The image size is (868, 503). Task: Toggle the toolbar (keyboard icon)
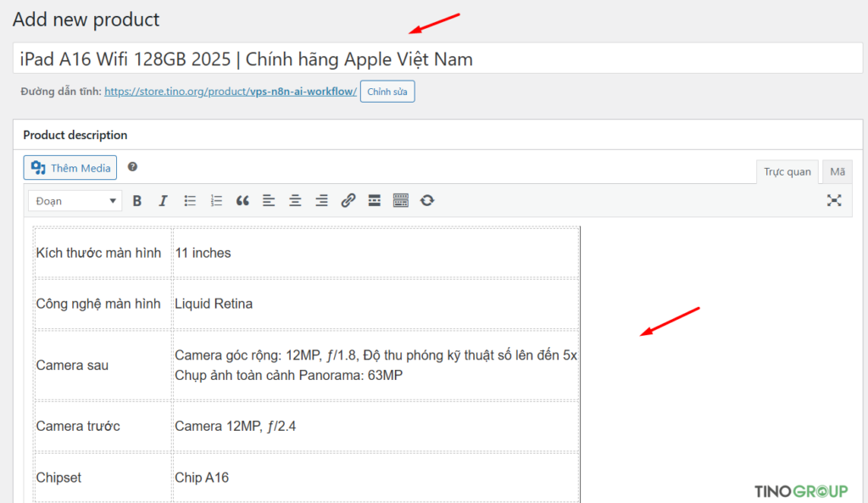click(x=400, y=200)
